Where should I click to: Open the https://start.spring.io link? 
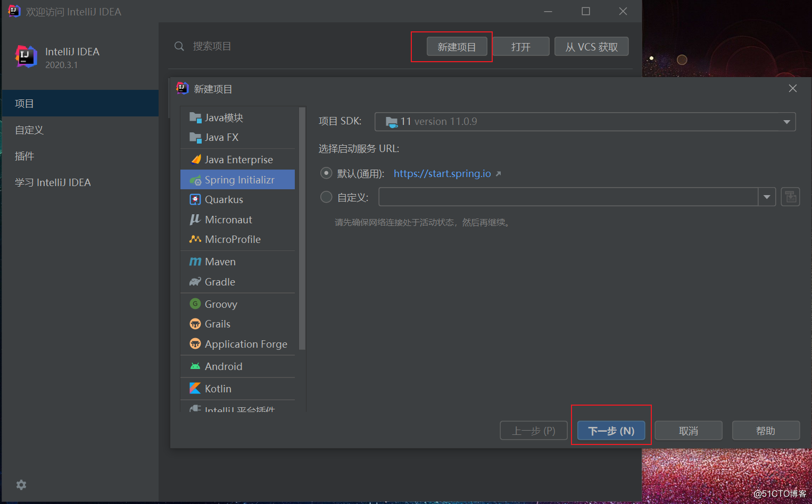pyautogui.click(x=442, y=173)
